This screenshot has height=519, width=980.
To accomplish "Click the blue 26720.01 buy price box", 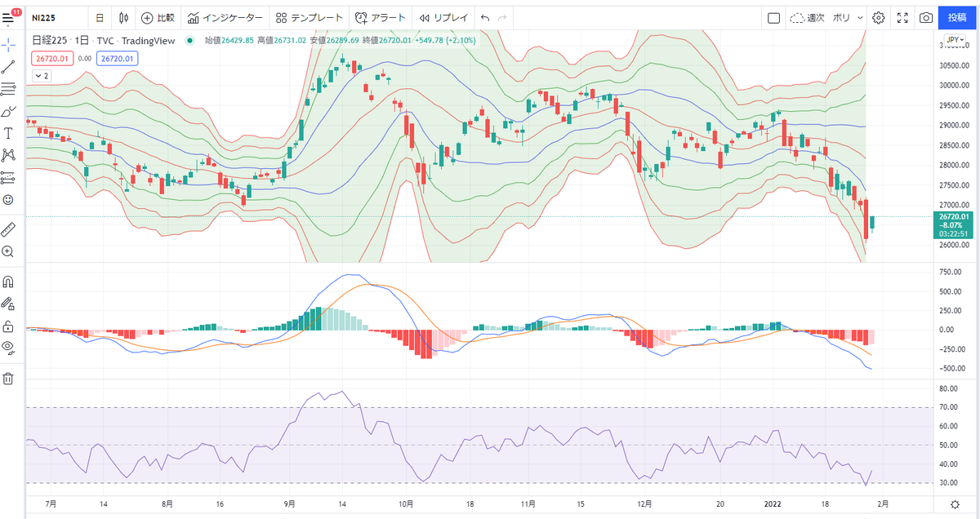I will [117, 58].
